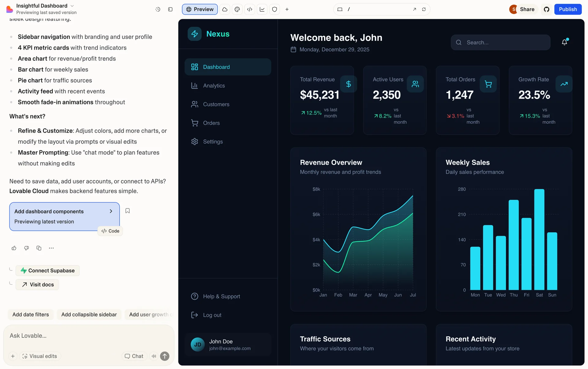This screenshot has height=369, width=588.
Task: Click the Publish button
Action: click(567, 9)
